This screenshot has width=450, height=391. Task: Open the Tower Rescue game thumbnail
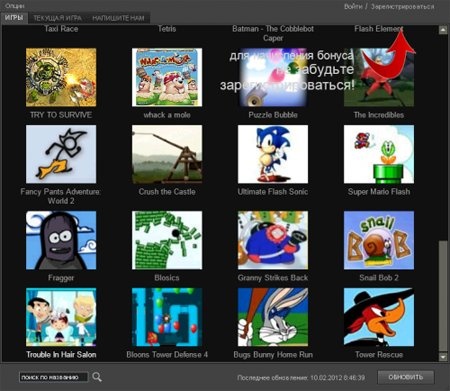(379, 317)
